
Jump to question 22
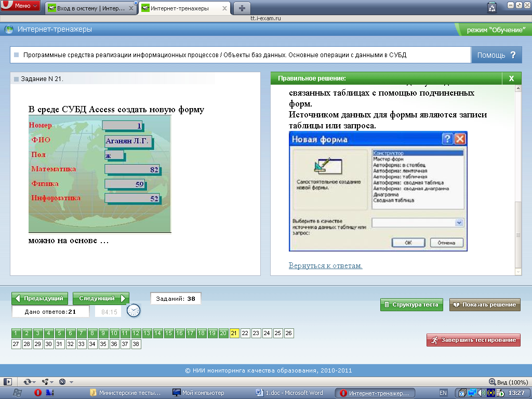coord(245,333)
